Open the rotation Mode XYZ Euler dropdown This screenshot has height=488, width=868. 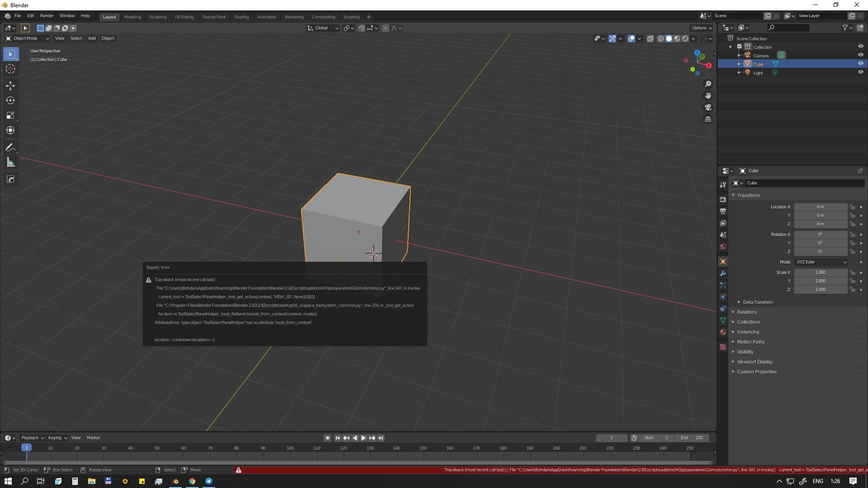(x=821, y=262)
